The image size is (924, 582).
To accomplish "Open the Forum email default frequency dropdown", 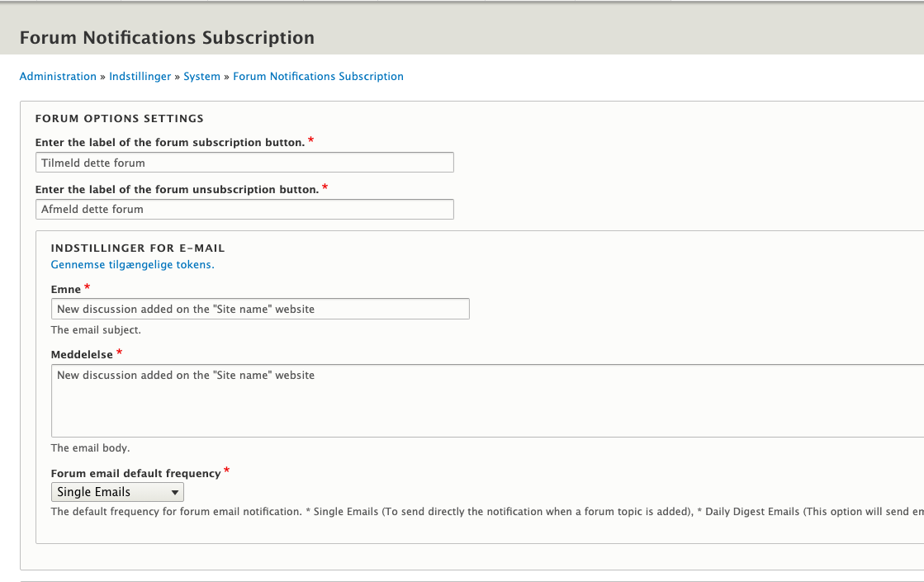I will pyautogui.click(x=117, y=491).
